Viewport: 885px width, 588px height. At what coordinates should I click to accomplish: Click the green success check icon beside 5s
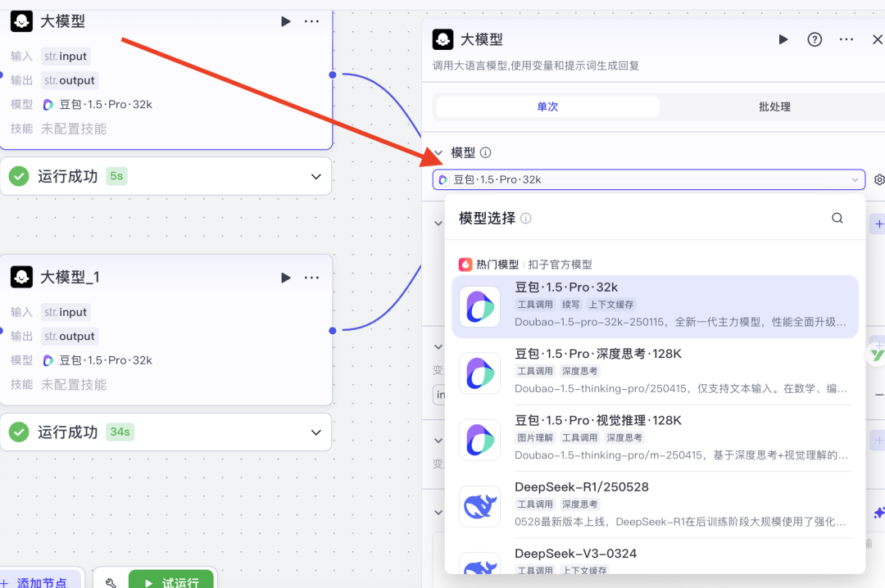(x=19, y=177)
